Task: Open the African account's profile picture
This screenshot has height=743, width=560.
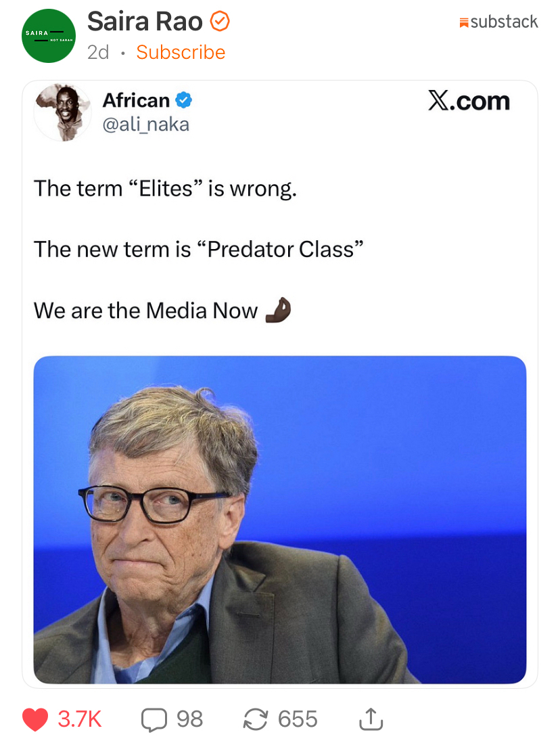Action: point(62,112)
